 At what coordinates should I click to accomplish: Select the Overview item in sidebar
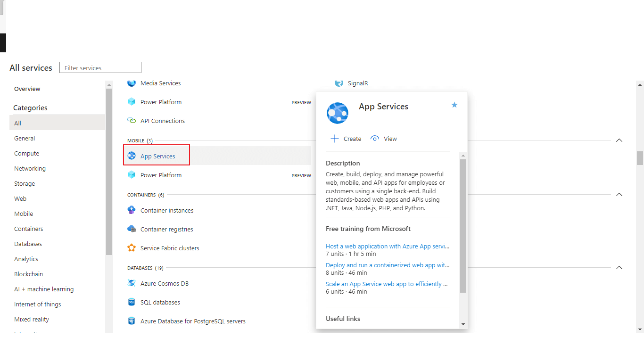point(27,89)
